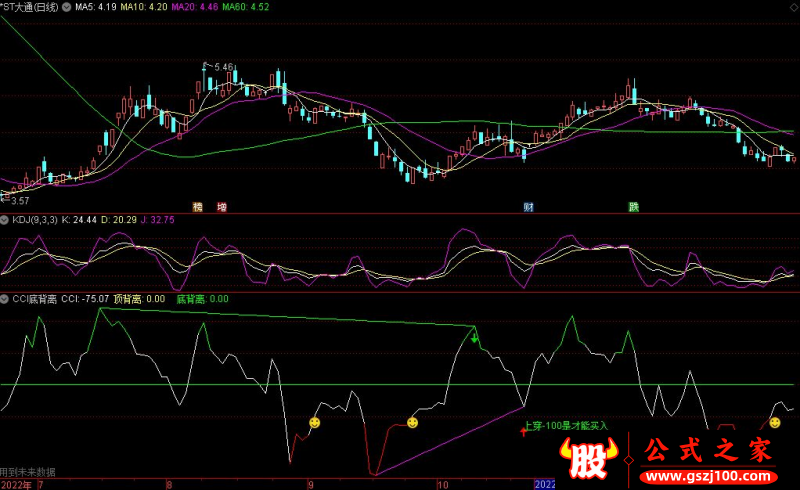Click the 顶背离: 0.00 value
The image size is (800, 490).
coord(139,299)
